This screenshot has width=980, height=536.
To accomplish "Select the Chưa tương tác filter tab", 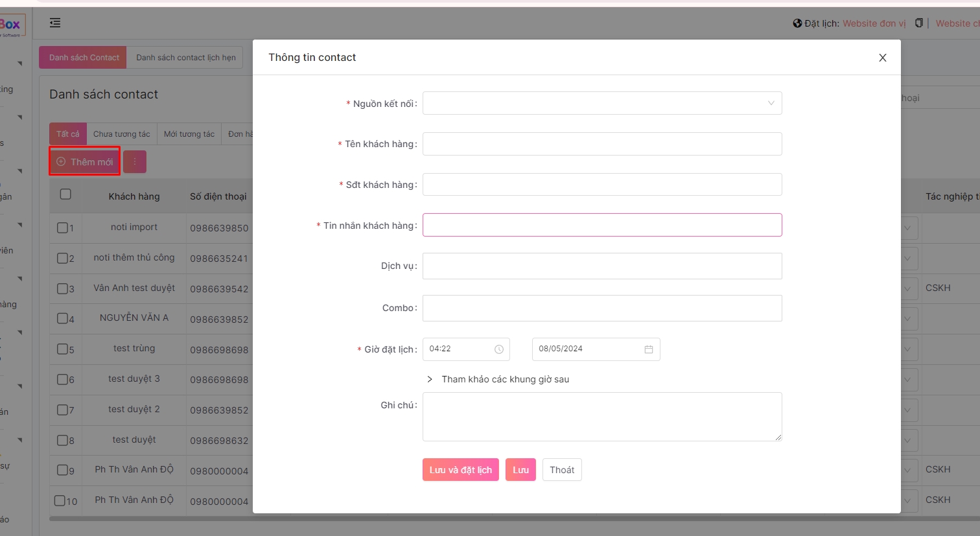I will click(x=121, y=134).
